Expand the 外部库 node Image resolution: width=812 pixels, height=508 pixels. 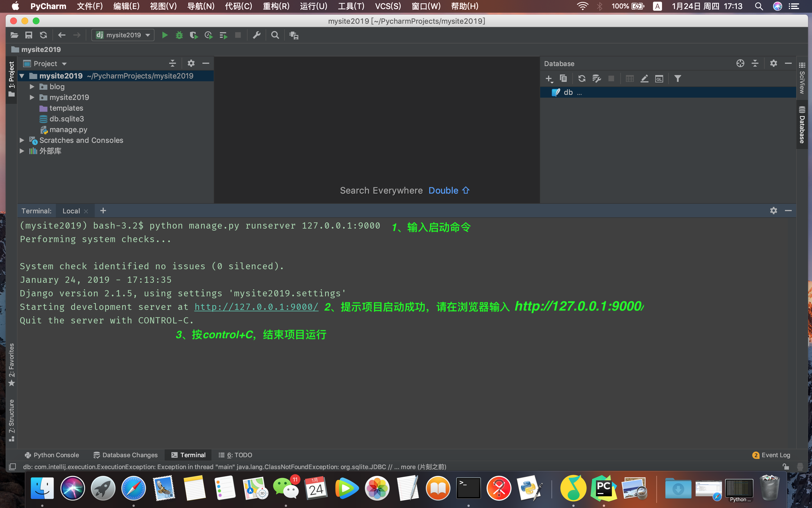22,151
